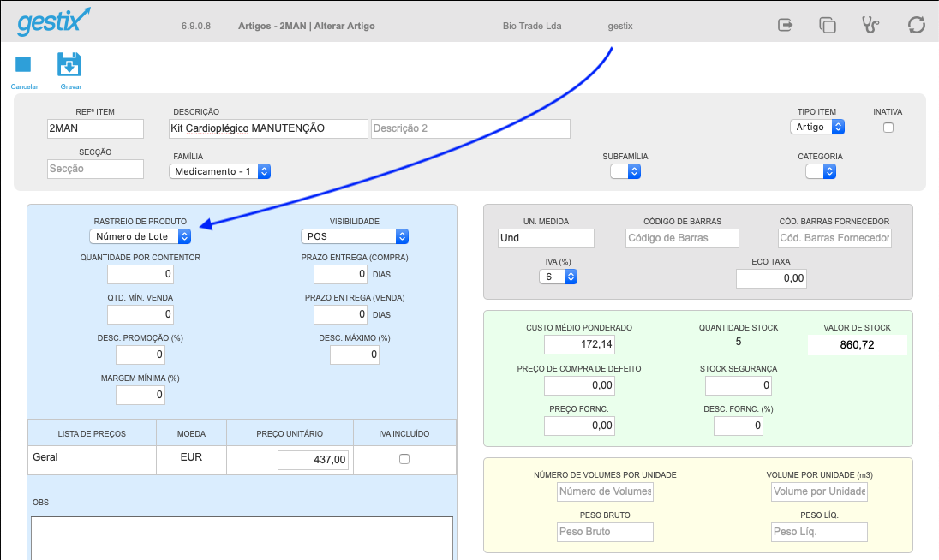939x560 pixels.
Task: Click the Eco Taxa field
Action: pos(771,278)
